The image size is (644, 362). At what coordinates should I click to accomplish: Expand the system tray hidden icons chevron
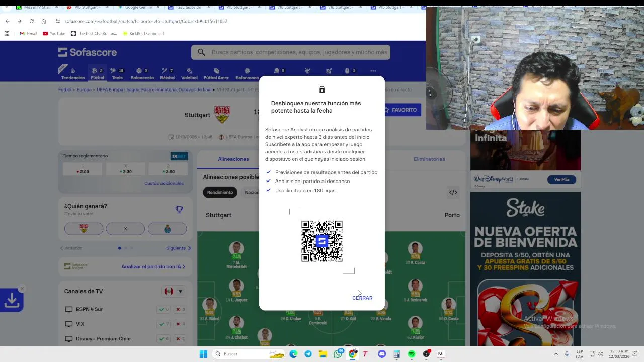tap(556, 354)
